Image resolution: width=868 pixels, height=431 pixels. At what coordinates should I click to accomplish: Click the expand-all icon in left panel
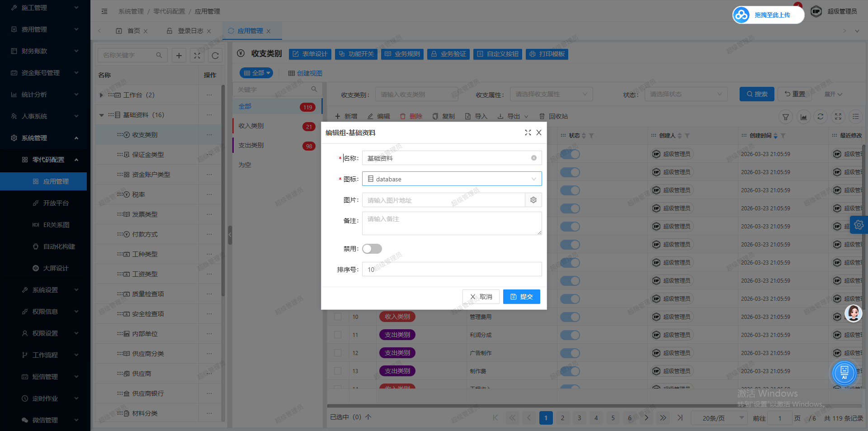point(197,55)
